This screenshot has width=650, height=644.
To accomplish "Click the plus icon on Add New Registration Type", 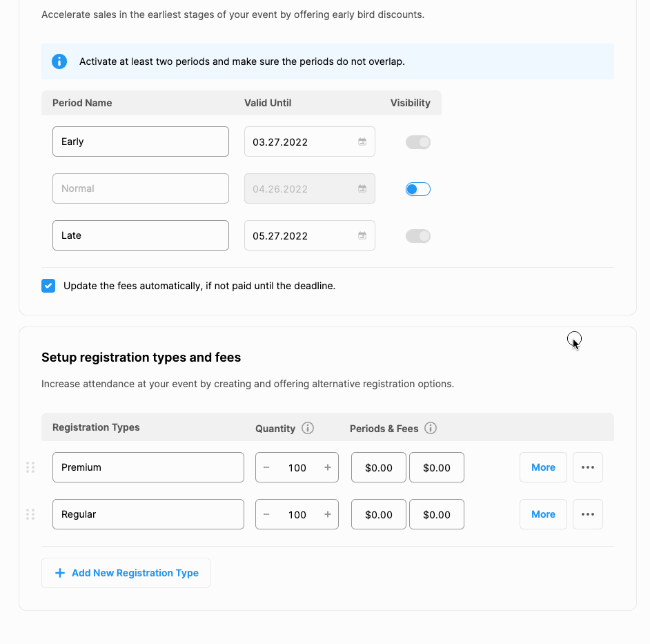I will [60, 572].
